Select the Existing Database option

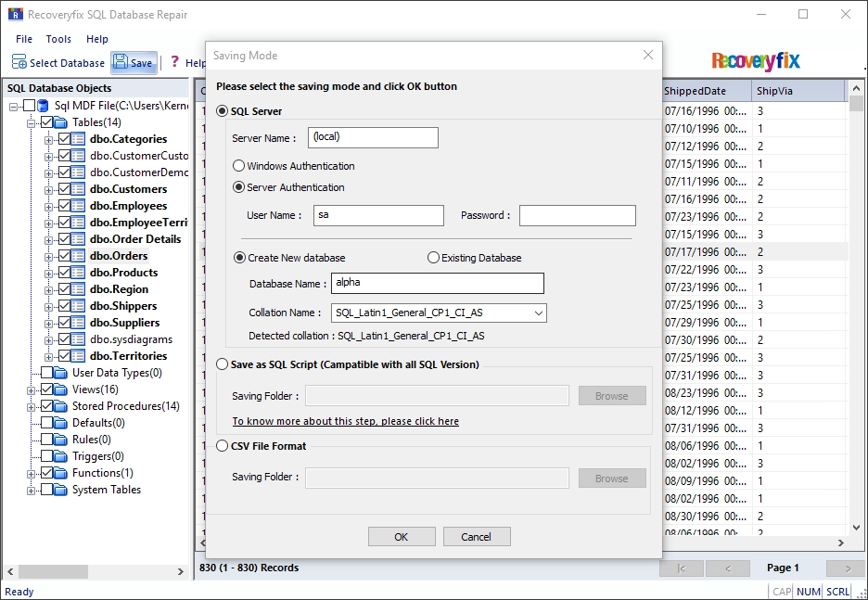(433, 258)
